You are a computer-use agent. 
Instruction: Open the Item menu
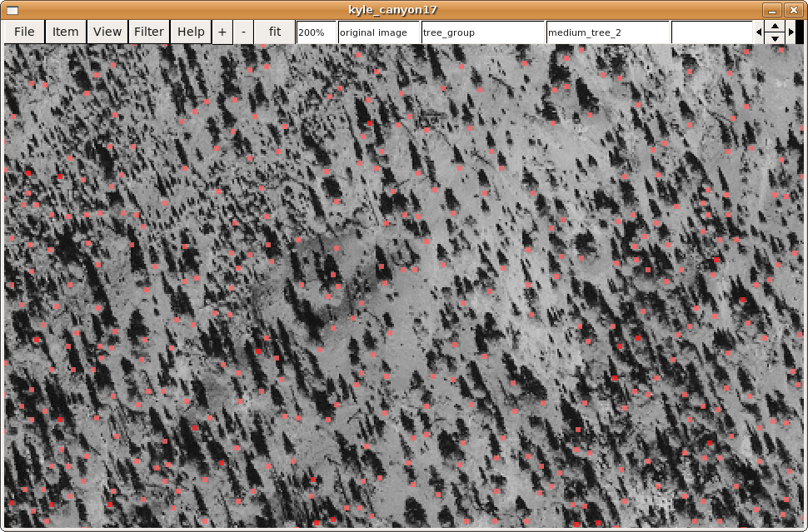[66, 32]
